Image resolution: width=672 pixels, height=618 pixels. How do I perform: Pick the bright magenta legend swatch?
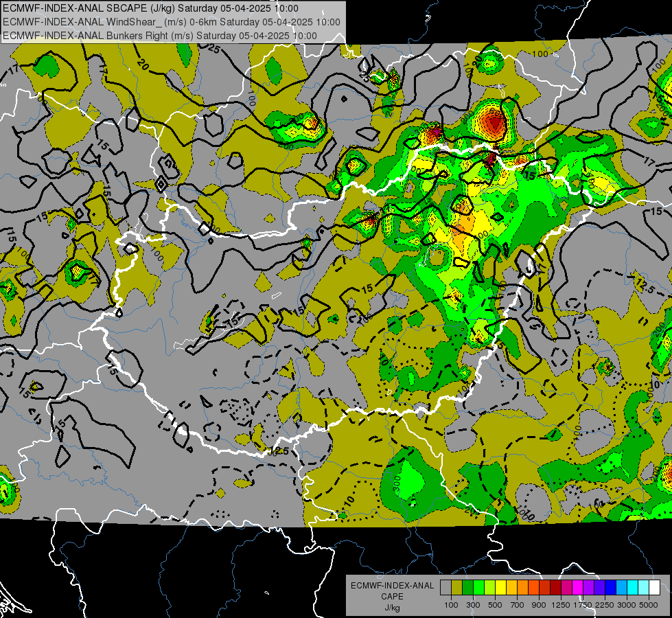pyautogui.click(x=578, y=588)
